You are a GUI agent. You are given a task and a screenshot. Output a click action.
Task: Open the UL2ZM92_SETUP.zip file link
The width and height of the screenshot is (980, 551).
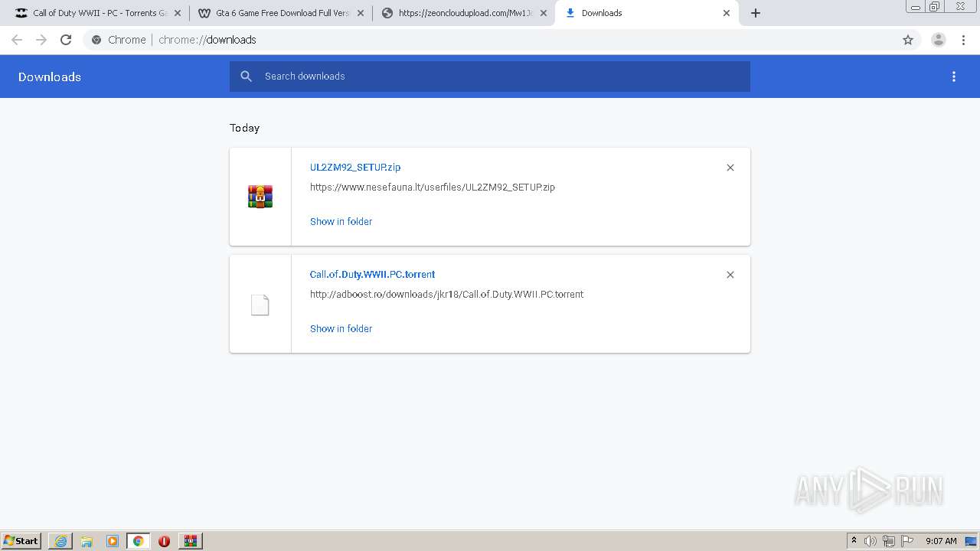[x=355, y=167]
